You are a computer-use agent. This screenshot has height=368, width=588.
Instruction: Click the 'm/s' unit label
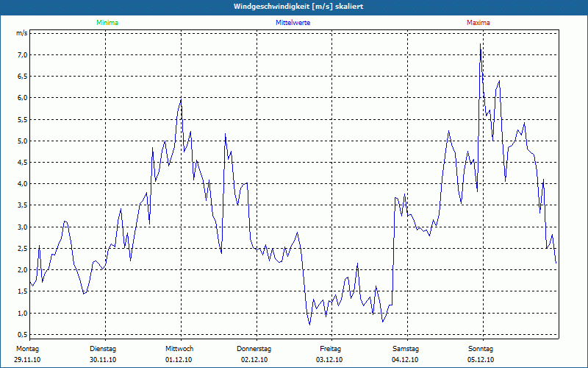[x=22, y=33]
